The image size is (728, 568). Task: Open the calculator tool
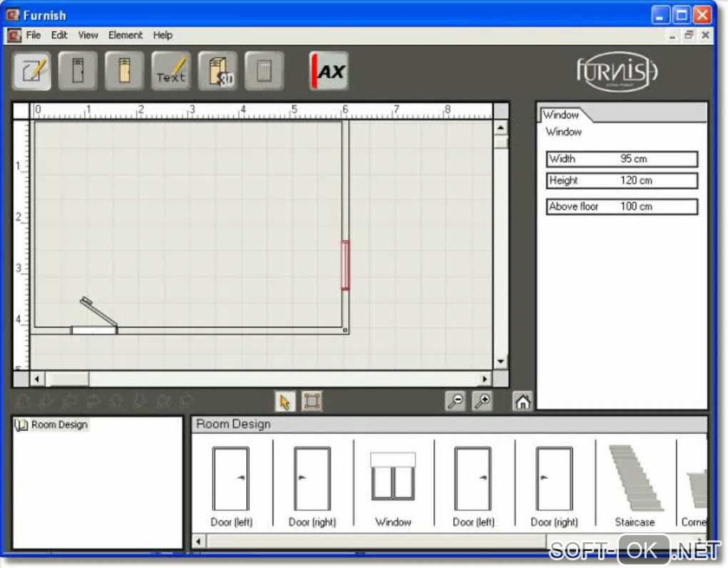tap(263, 71)
